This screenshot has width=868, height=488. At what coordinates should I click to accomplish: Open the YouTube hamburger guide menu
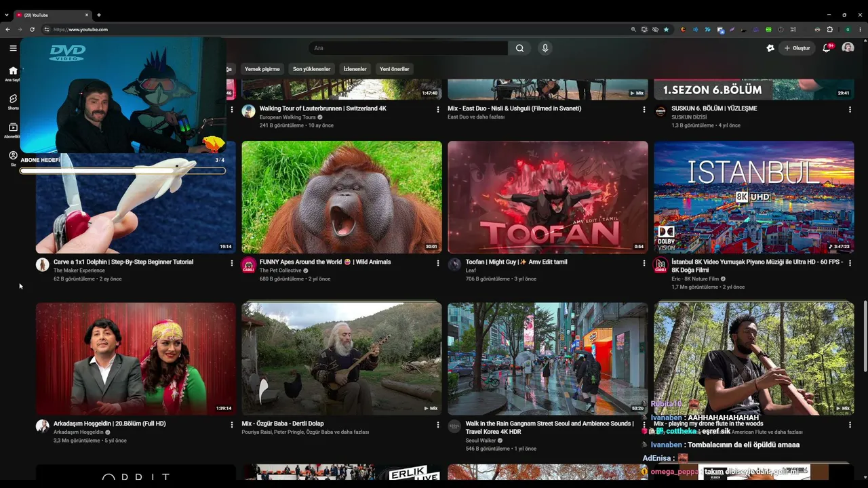pos(13,48)
